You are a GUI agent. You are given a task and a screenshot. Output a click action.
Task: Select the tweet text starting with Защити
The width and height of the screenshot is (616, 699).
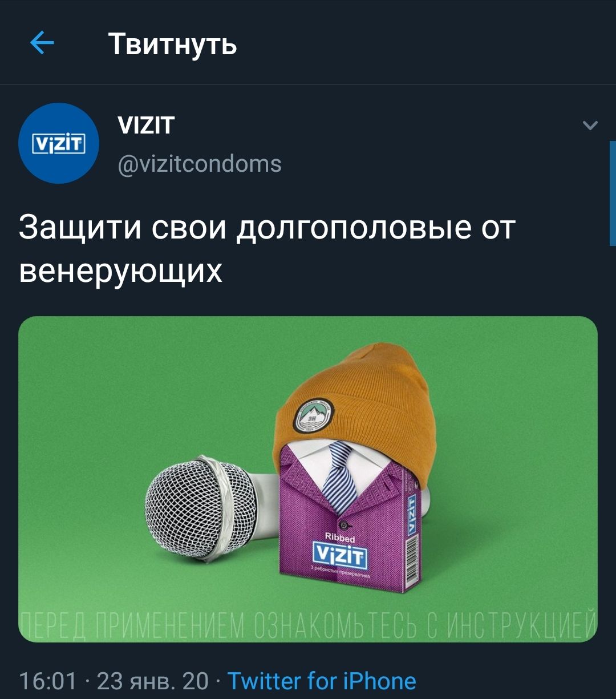(267, 249)
